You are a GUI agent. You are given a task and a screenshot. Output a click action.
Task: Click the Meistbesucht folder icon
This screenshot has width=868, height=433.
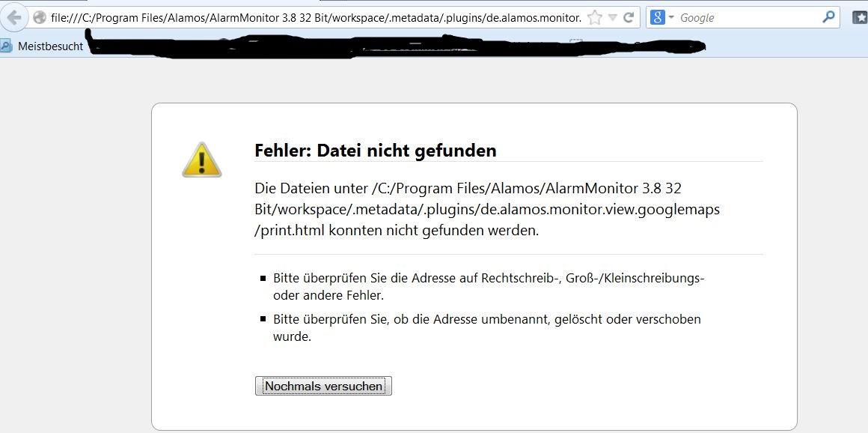click(7, 46)
